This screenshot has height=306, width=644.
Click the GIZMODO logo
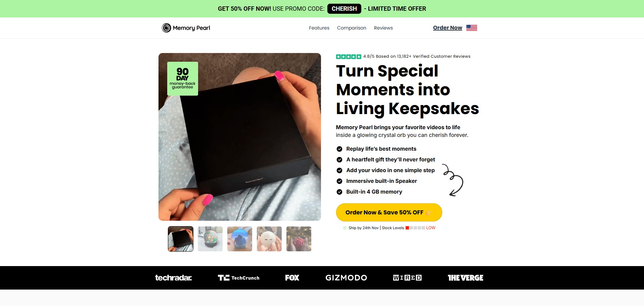346,278
